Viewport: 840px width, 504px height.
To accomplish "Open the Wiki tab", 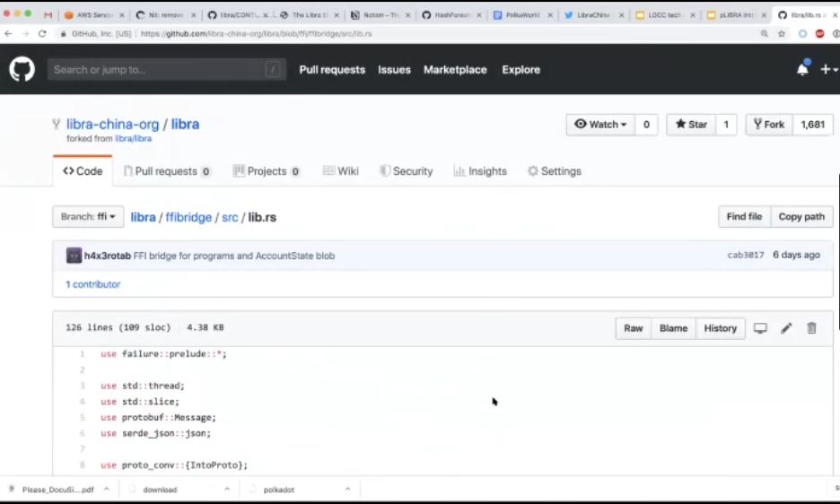I will 341,171.
